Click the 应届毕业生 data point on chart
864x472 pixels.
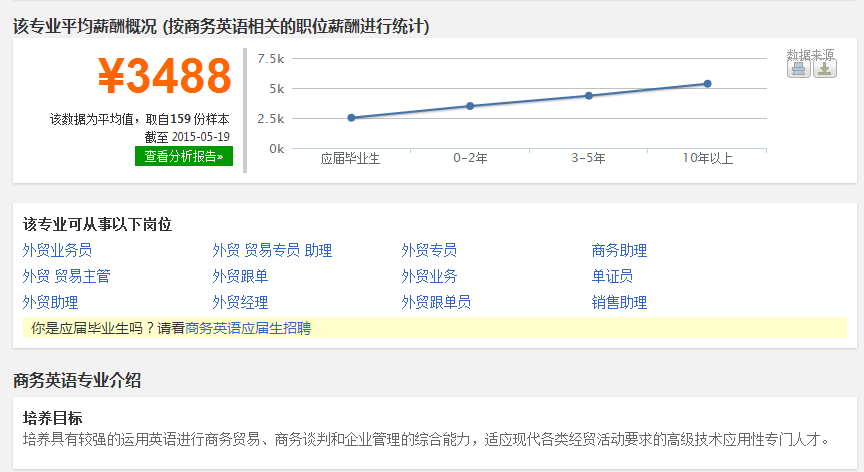click(x=351, y=118)
